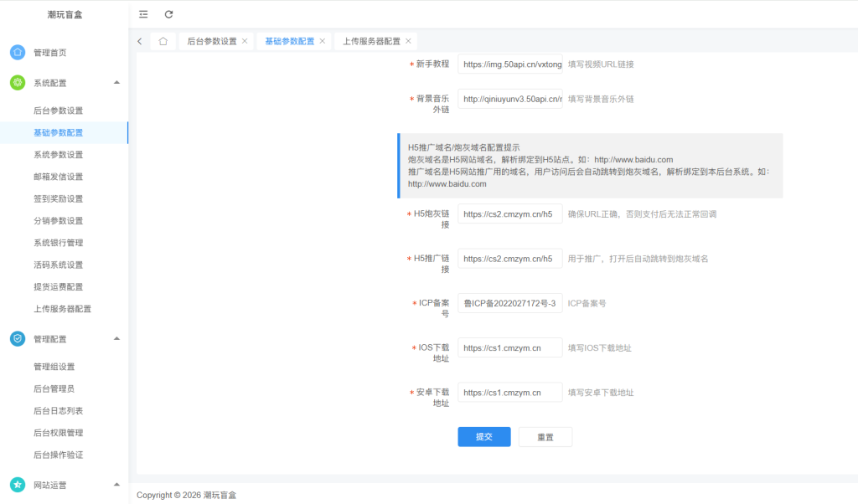858x504 pixels.
Task: Click the shield icon next to 管理配置
Action: (18, 338)
